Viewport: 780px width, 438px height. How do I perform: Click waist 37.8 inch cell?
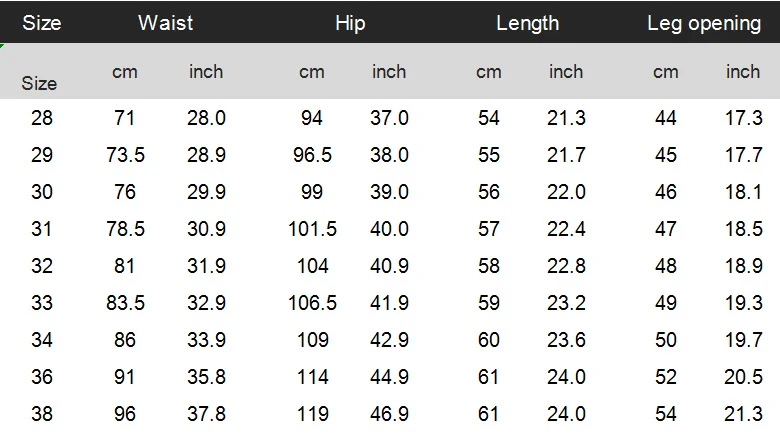point(206,414)
